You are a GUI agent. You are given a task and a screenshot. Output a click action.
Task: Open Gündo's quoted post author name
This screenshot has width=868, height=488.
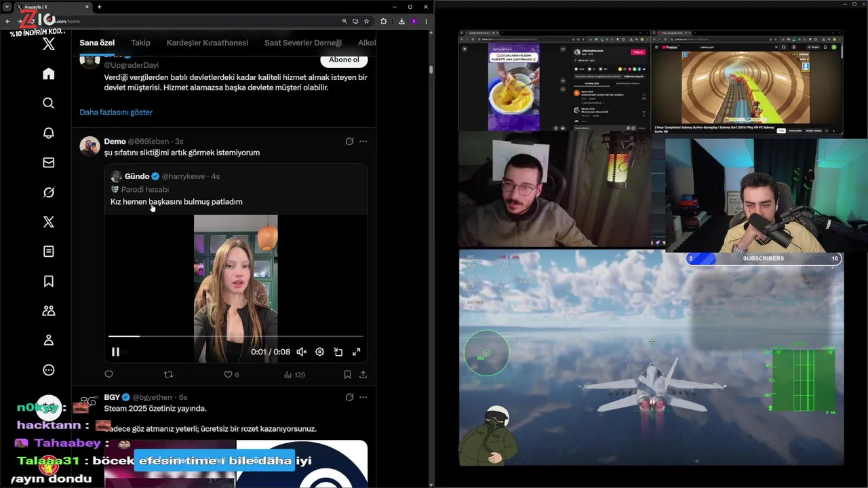coord(137,176)
